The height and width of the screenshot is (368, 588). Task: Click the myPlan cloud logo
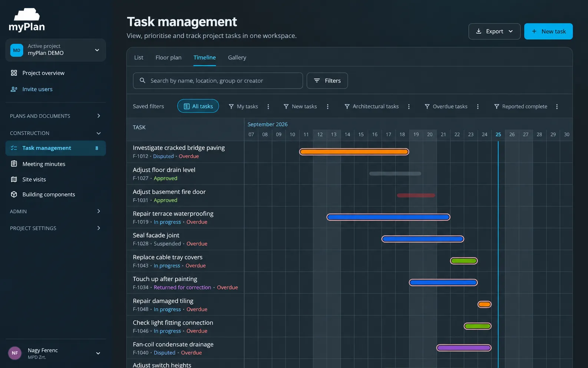27,20
